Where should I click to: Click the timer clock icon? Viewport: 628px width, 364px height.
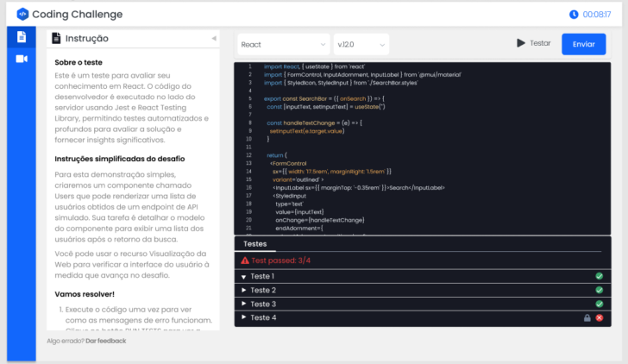click(x=574, y=14)
